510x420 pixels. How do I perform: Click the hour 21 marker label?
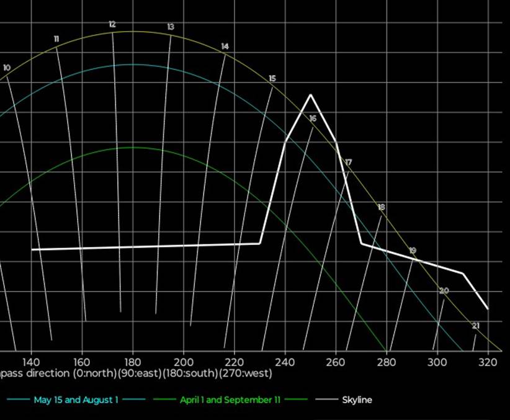[x=475, y=325]
